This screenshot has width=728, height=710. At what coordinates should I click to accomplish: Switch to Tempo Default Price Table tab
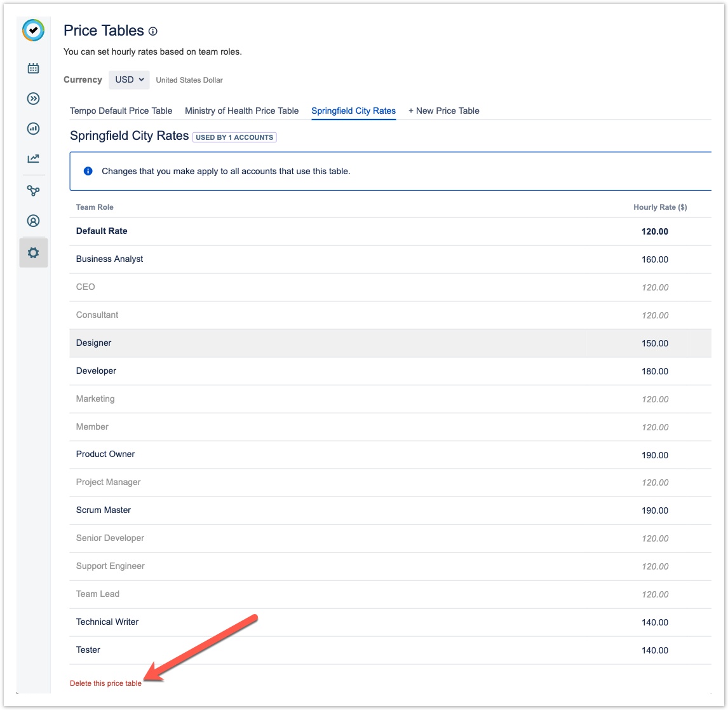tap(121, 111)
